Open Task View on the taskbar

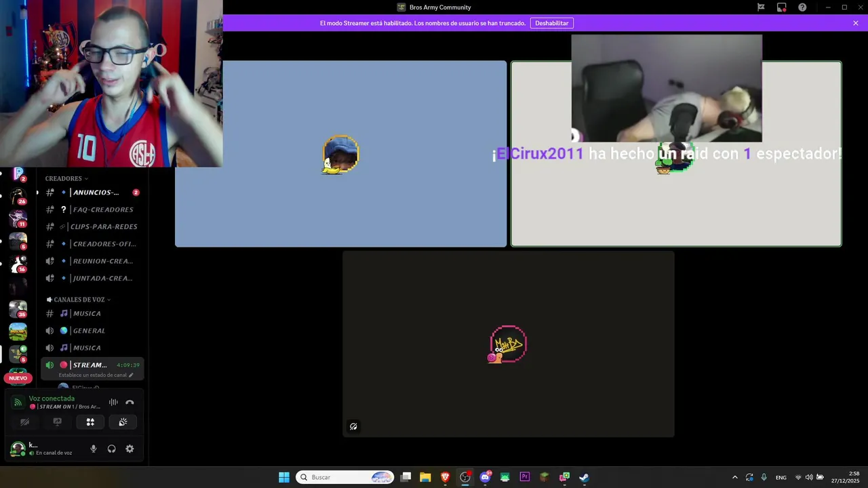(x=406, y=477)
